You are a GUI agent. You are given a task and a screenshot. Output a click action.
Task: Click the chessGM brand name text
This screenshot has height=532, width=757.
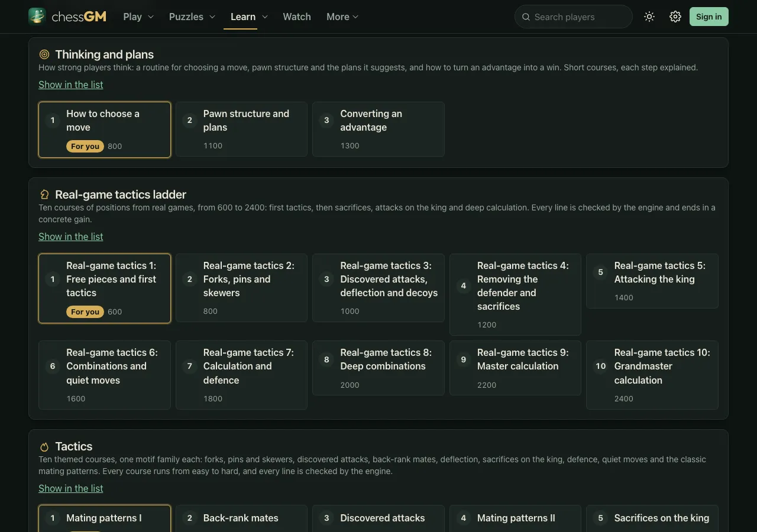pyautogui.click(x=79, y=17)
